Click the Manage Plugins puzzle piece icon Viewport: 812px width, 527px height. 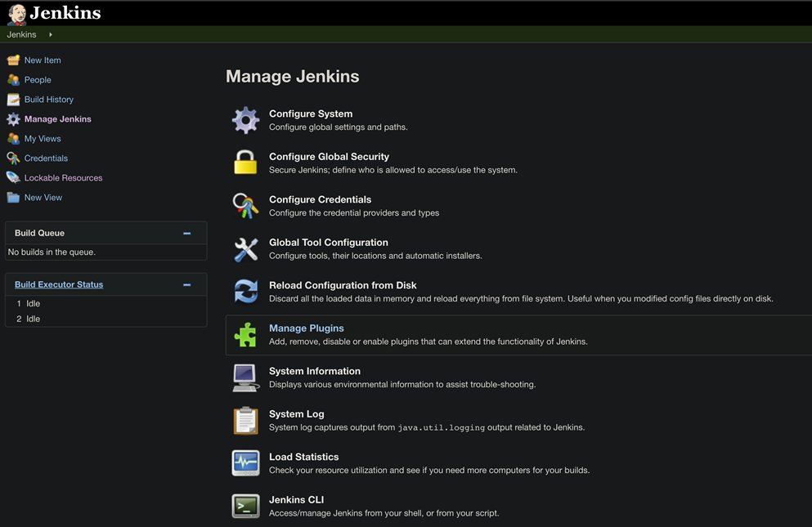[x=245, y=335]
